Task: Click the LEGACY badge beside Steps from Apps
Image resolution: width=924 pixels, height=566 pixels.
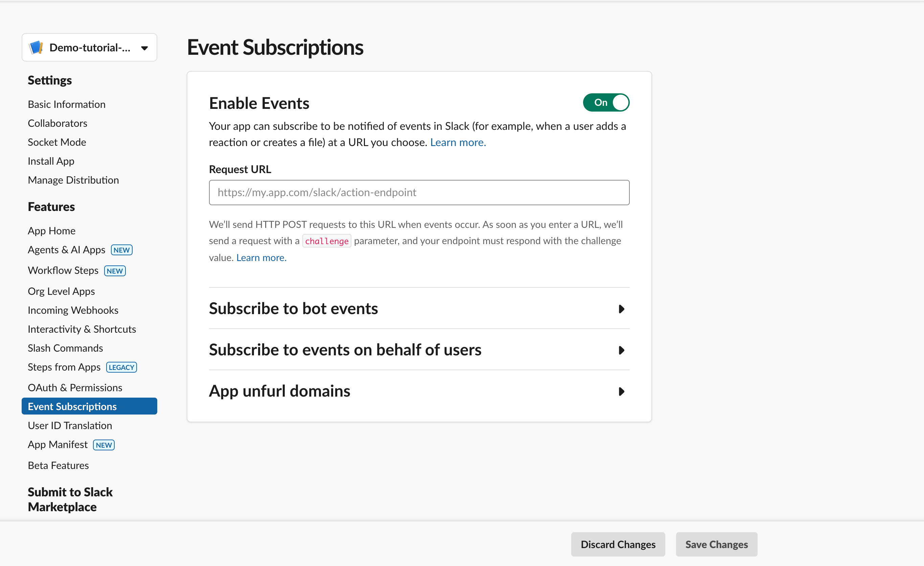Action: pyautogui.click(x=121, y=367)
